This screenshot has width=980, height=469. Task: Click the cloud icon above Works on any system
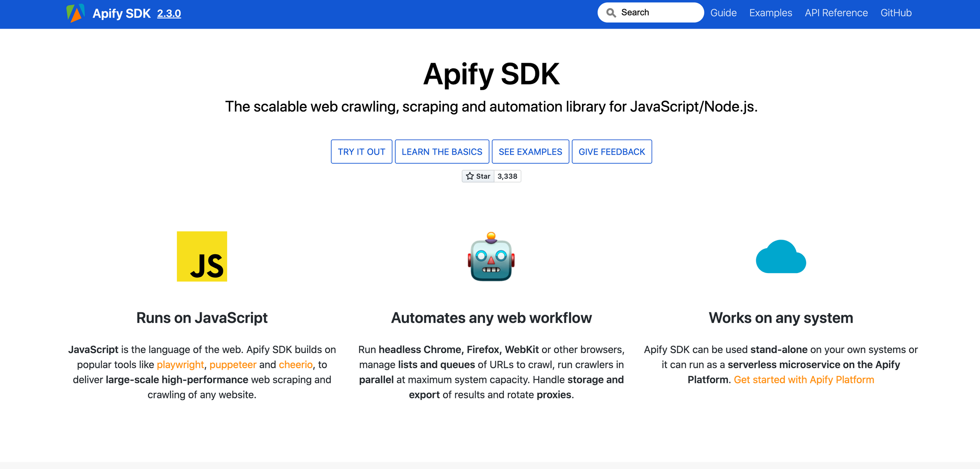click(781, 257)
